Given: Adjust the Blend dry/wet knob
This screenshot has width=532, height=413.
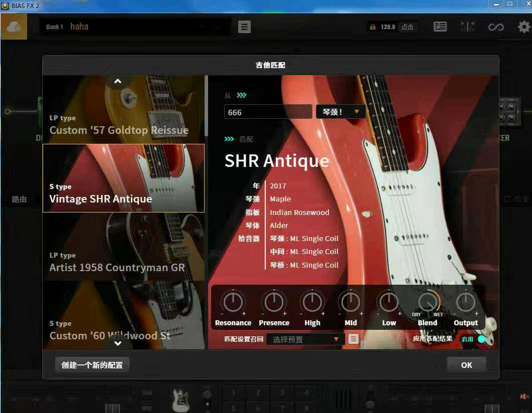Looking at the screenshot, I should 428,302.
